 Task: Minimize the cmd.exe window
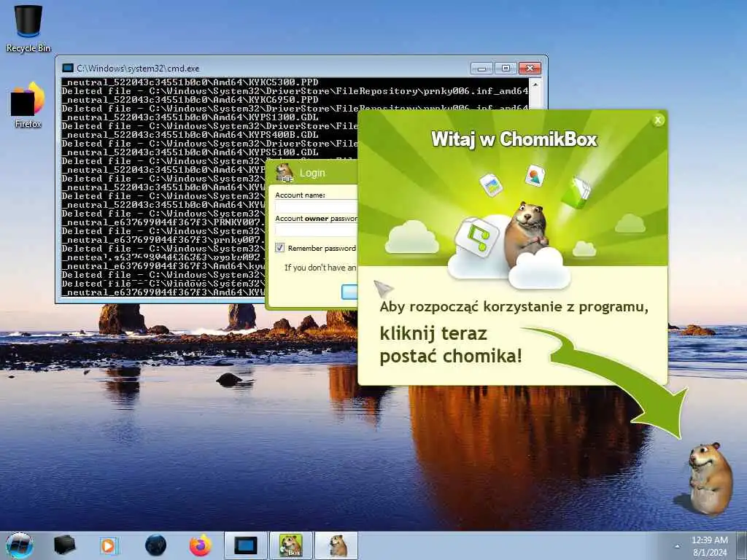(481, 68)
